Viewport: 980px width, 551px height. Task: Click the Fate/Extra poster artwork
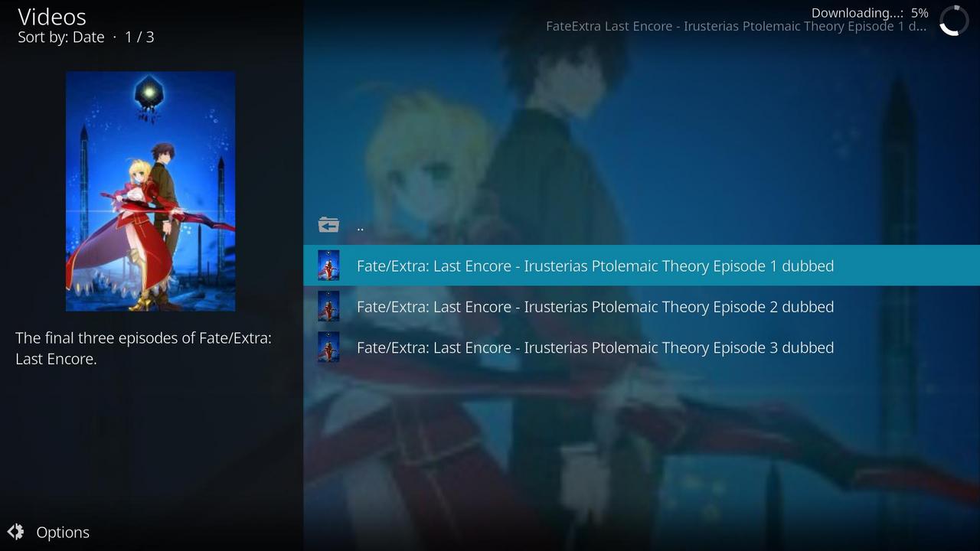(x=150, y=191)
